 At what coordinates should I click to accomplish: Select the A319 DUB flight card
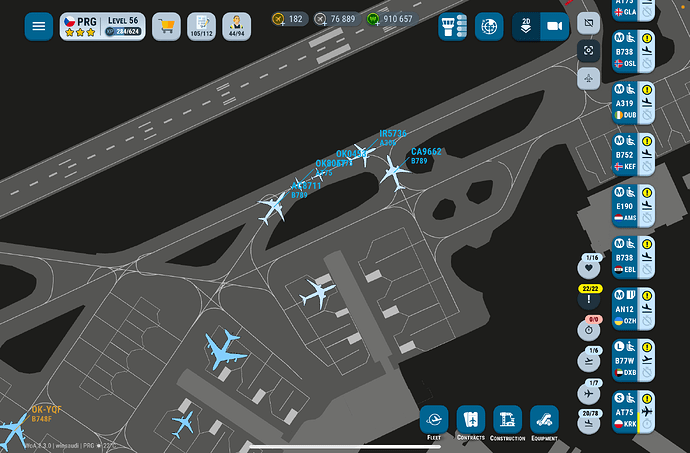[633, 103]
